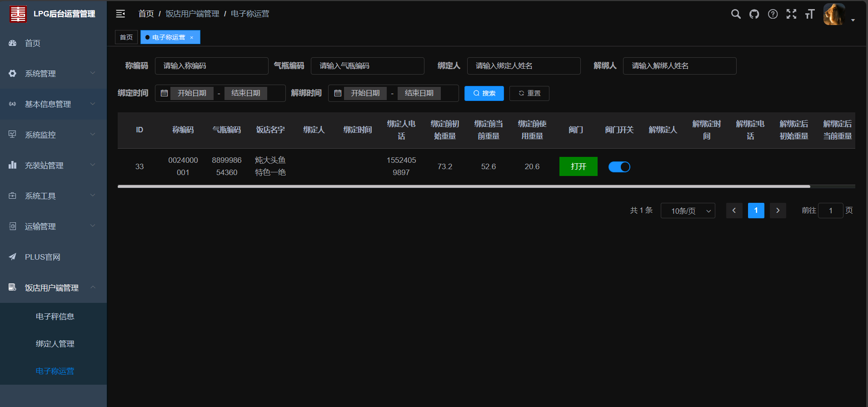Viewport: 868px width, 407px height.
Task: Click the horizontal table scrollbar
Action: tap(464, 186)
